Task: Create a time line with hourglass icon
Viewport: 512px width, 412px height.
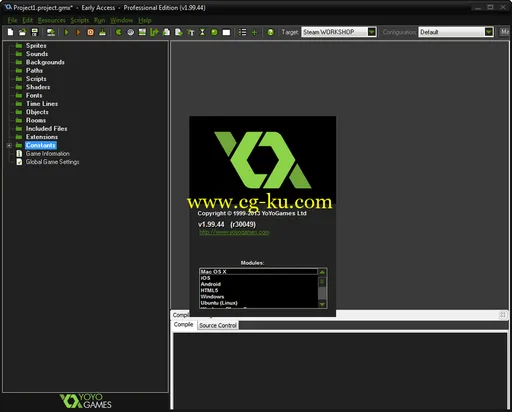Action: coord(202,32)
